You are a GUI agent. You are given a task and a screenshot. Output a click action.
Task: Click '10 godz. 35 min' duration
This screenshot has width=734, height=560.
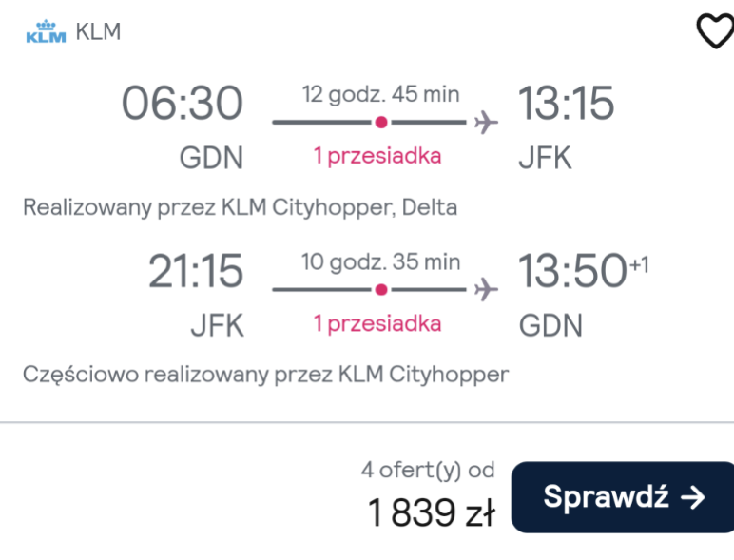point(380,261)
